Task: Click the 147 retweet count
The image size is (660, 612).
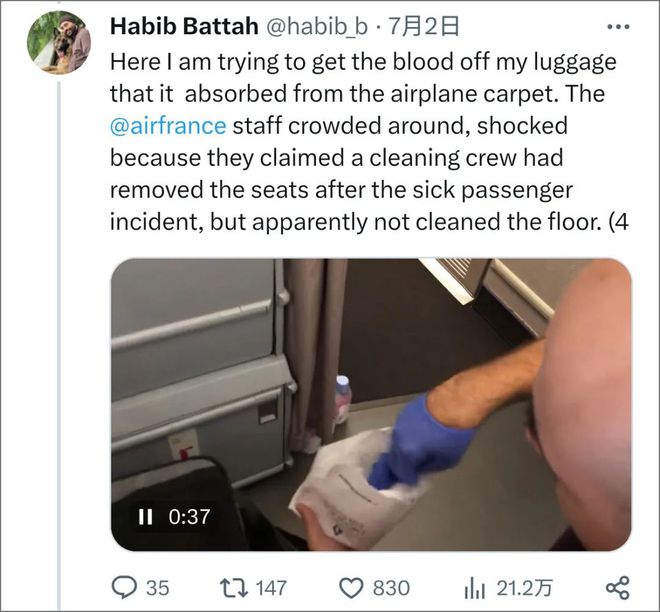Action: pyautogui.click(x=271, y=588)
